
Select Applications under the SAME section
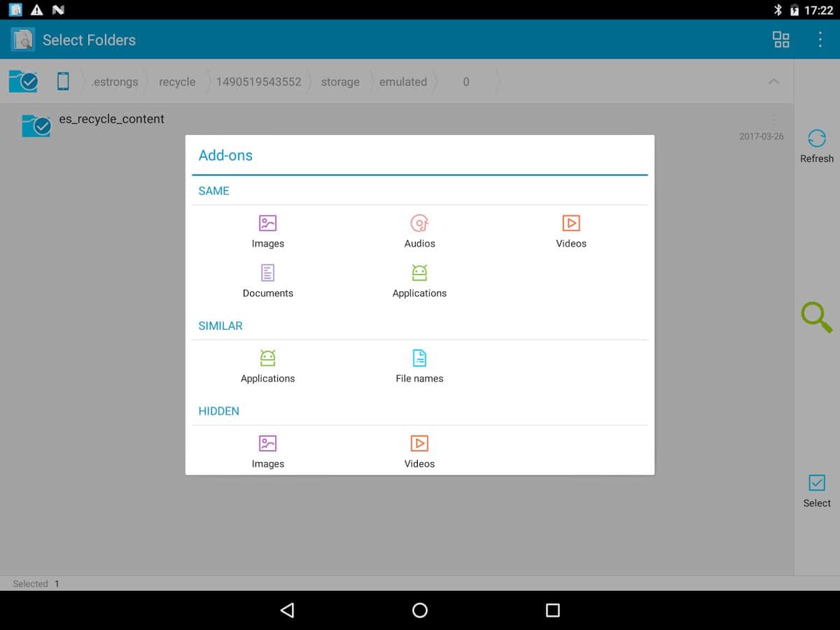(419, 281)
